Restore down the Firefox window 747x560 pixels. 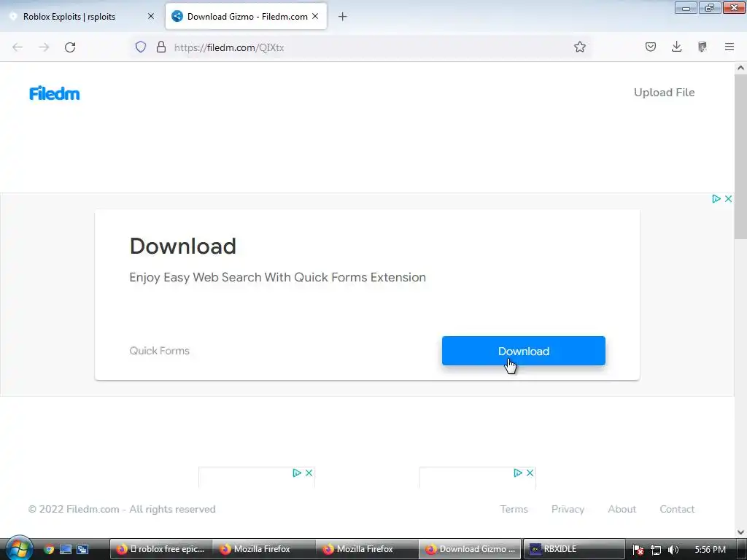tap(710, 7)
